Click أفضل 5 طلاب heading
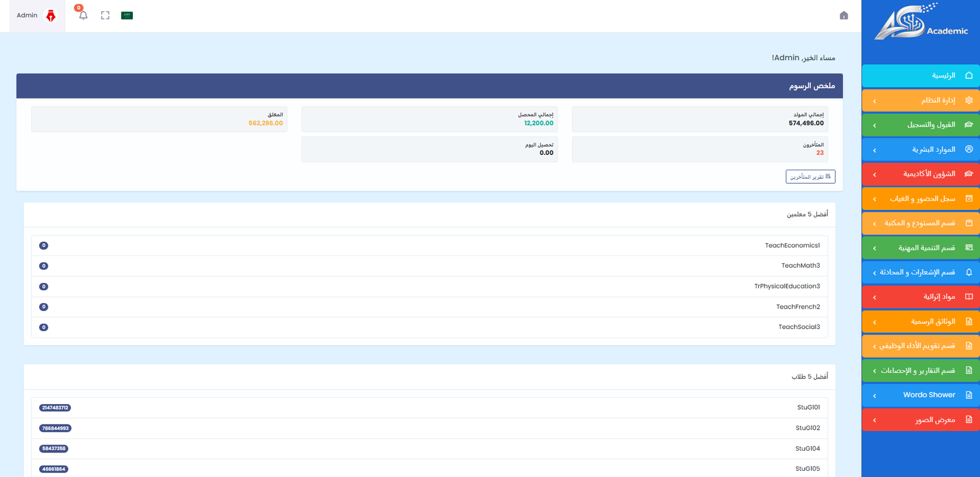Image resolution: width=980 pixels, height=477 pixels. click(810, 377)
